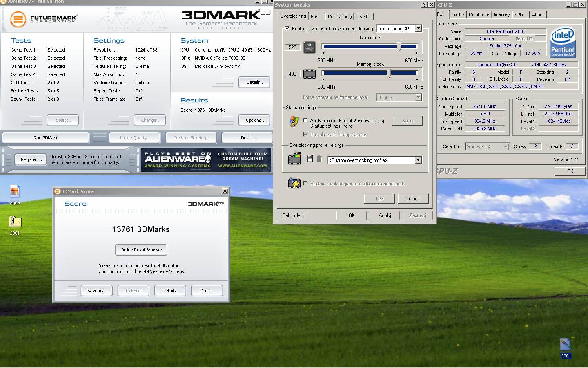Toggle Restore clock frequencies after suspended mode
This screenshot has height=368, width=588.
coord(305,183)
